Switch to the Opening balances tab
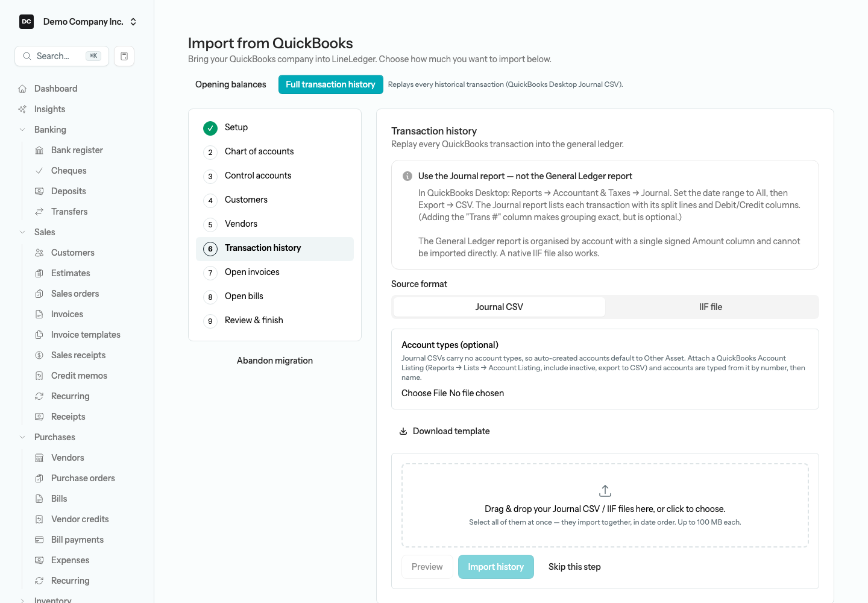 tap(231, 84)
